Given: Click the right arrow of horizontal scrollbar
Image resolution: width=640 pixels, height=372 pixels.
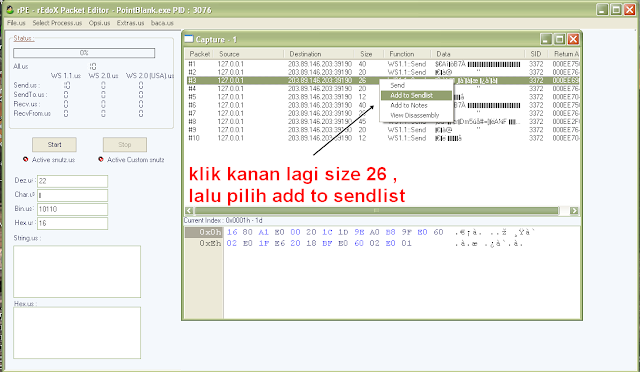Looking at the screenshot, I should point(574,210).
